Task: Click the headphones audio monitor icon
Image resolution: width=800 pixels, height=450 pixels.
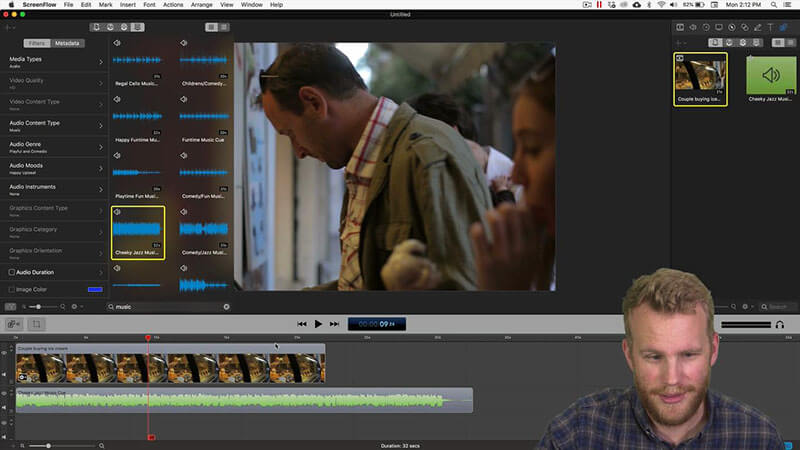Action: (x=780, y=324)
